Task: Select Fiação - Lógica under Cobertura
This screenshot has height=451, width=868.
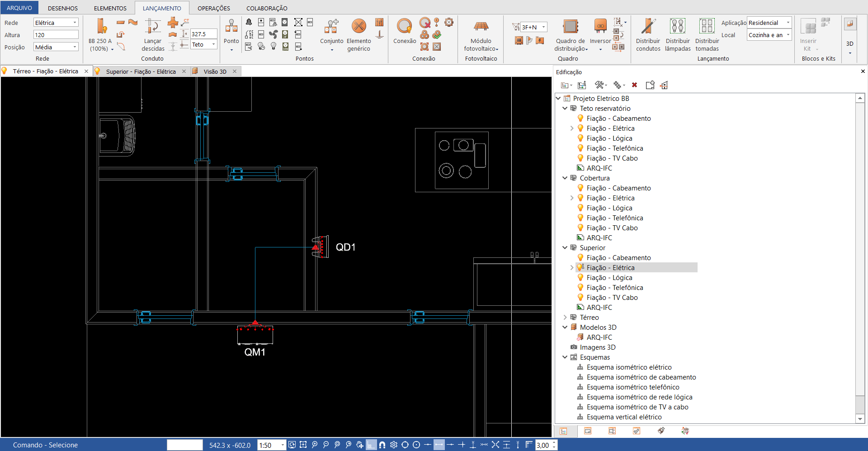Action: (x=609, y=208)
